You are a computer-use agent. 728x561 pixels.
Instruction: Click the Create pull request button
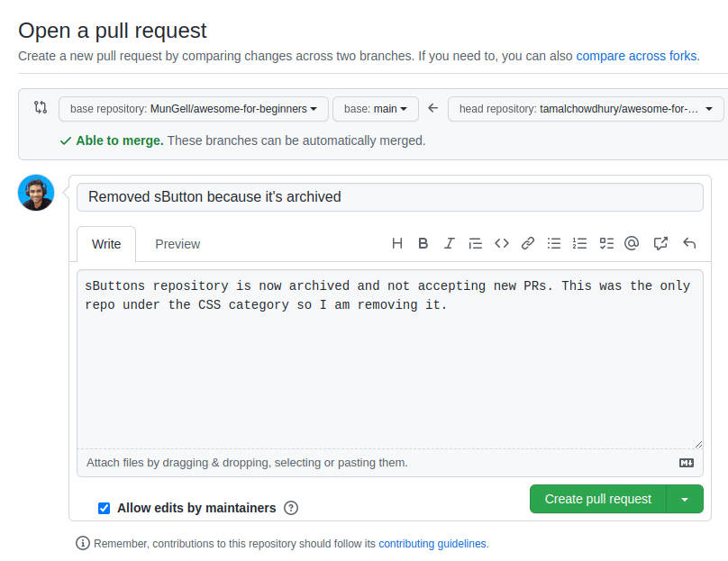coord(597,499)
